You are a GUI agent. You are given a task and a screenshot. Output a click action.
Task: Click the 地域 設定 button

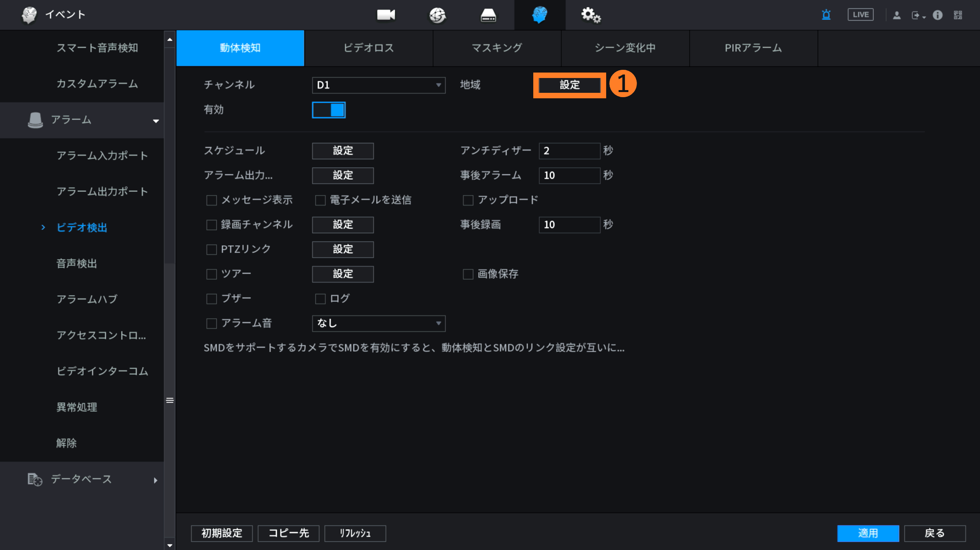tap(569, 85)
